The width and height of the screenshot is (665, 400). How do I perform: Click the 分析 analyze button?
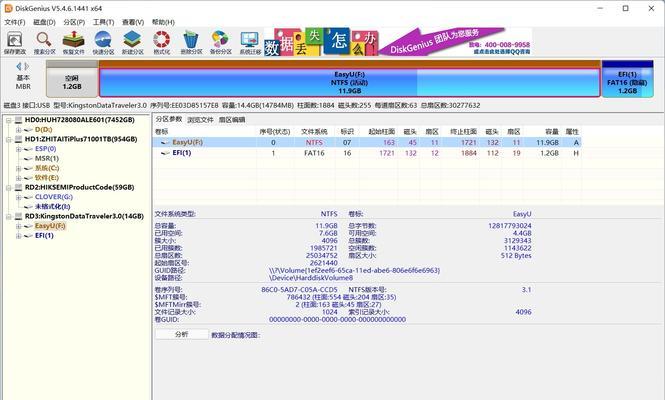click(182, 334)
